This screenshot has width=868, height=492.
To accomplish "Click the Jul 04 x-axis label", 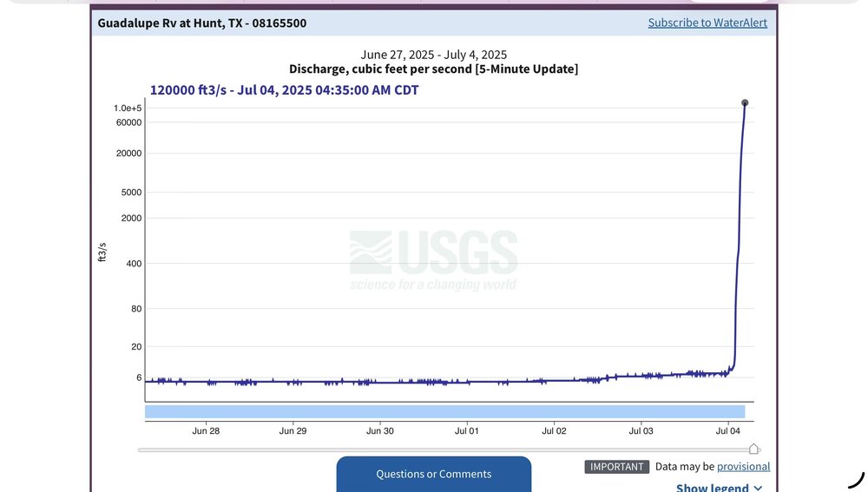I will pos(728,430).
